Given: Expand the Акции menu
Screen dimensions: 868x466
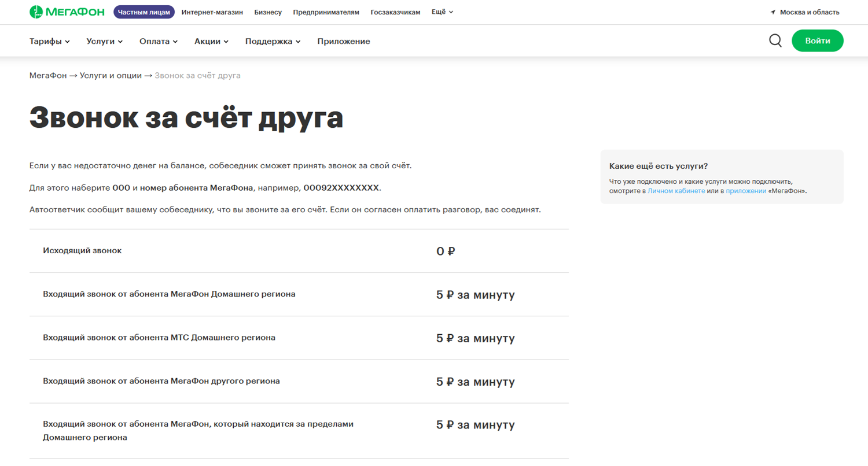Looking at the screenshot, I should (x=212, y=41).
